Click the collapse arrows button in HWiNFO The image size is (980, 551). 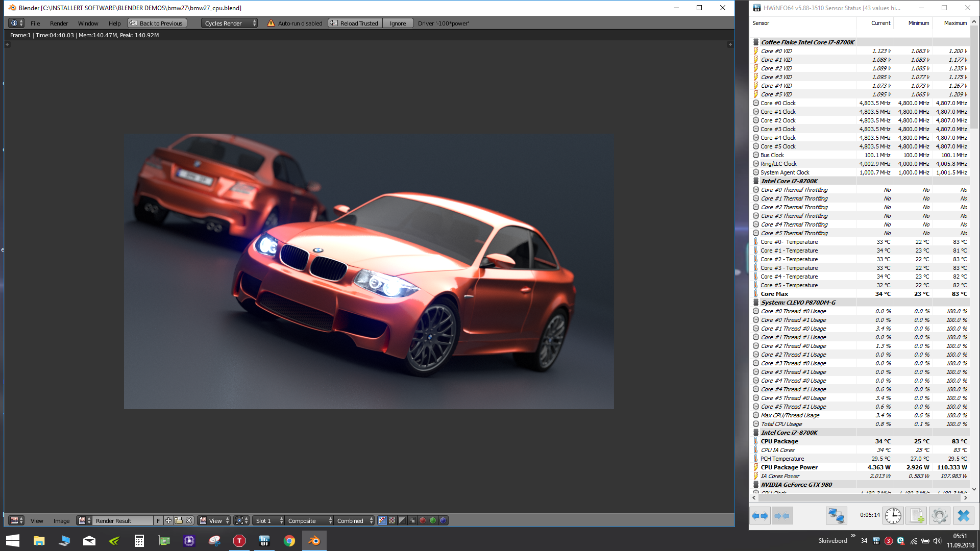(x=782, y=516)
